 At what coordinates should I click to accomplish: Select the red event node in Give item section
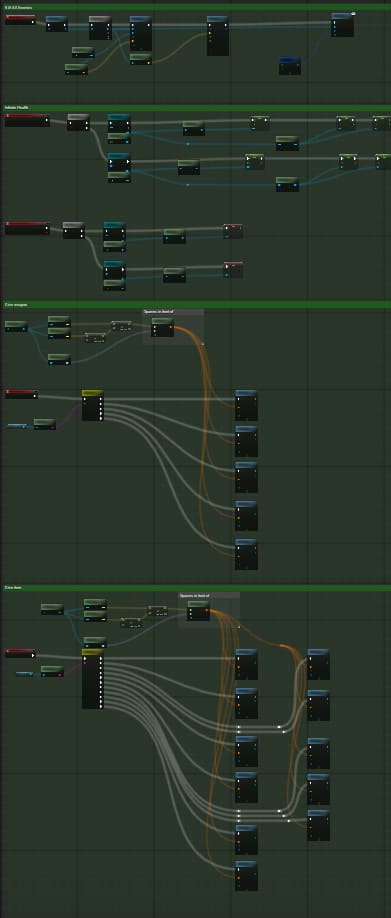tap(20, 653)
